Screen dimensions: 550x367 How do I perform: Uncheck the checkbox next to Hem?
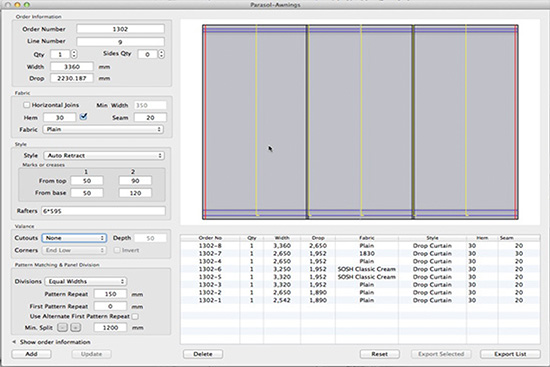pos(83,116)
